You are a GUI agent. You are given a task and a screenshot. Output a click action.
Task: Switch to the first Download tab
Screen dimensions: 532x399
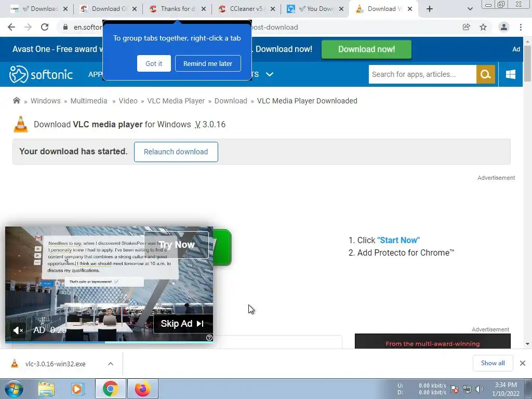pos(39,9)
